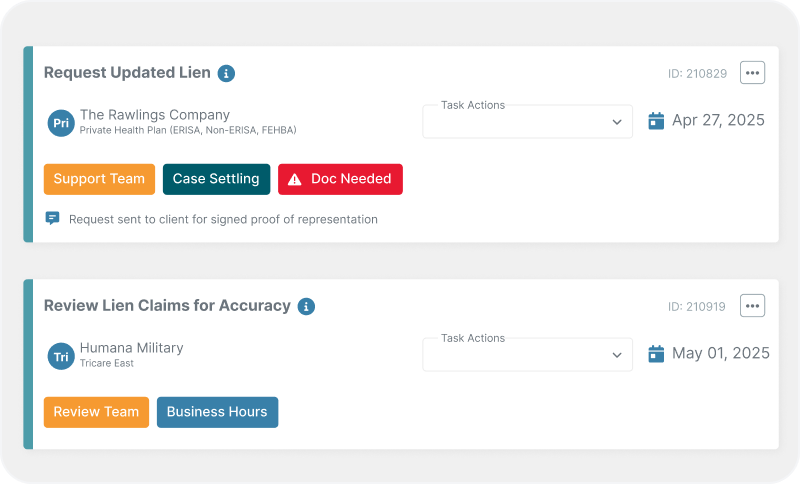Select the Review Team tag
This screenshot has height=484, width=800.
pos(96,412)
